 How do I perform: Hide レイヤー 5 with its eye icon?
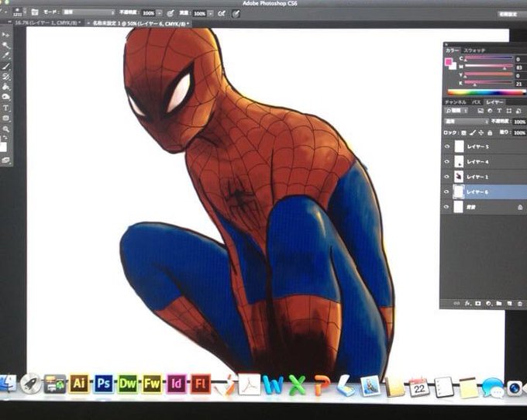[x=446, y=146]
